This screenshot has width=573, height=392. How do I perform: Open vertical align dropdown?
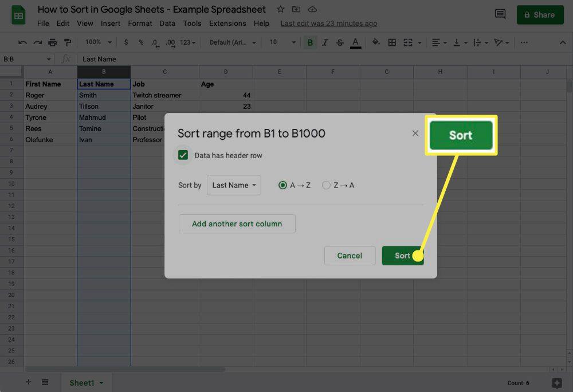click(460, 42)
